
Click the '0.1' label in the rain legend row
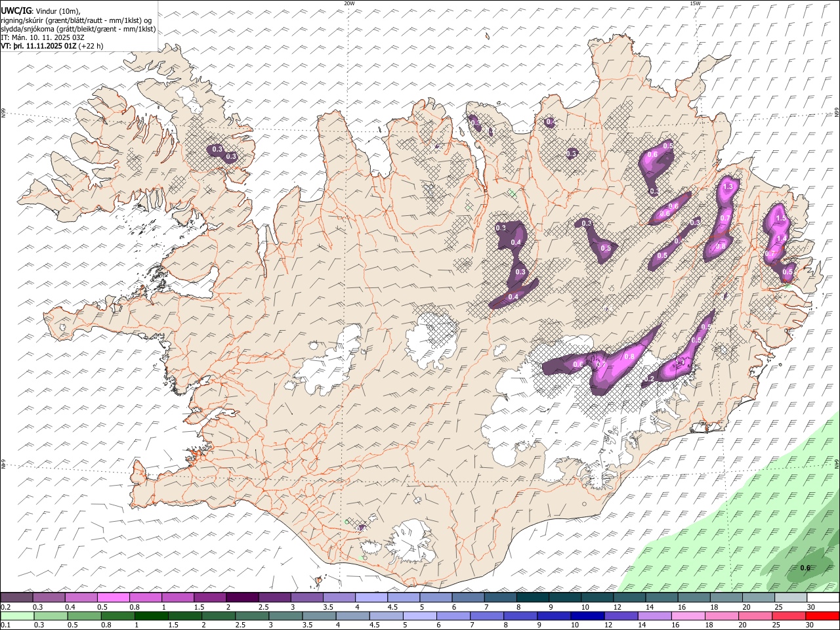pos(6,625)
